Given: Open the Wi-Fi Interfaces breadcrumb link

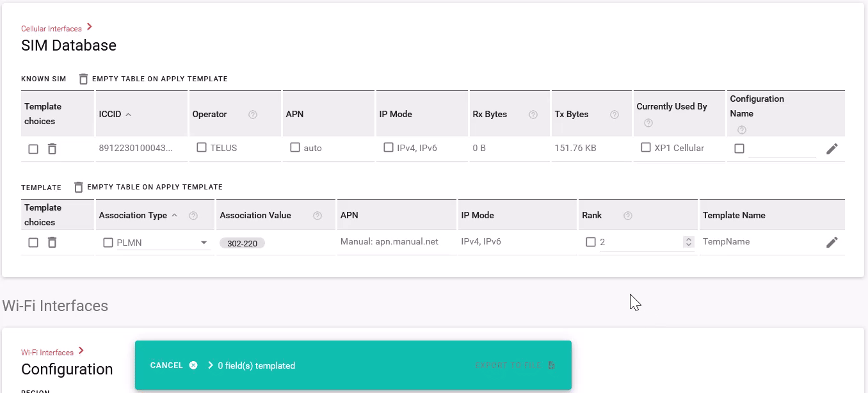Looking at the screenshot, I should coord(47,353).
